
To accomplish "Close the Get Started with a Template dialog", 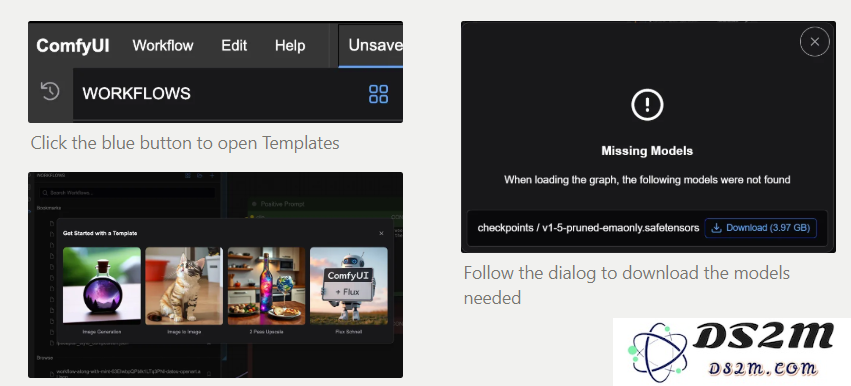I will pos(381,233).
